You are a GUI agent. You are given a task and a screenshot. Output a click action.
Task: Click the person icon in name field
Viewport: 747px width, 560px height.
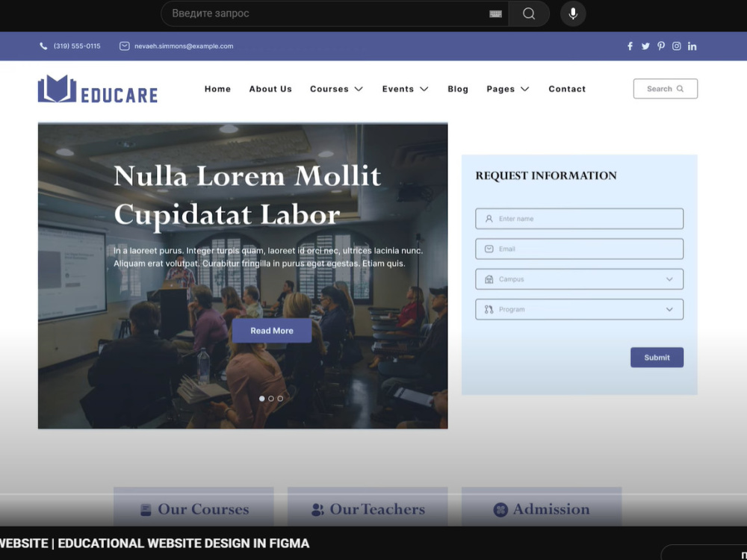pos(489,219)
